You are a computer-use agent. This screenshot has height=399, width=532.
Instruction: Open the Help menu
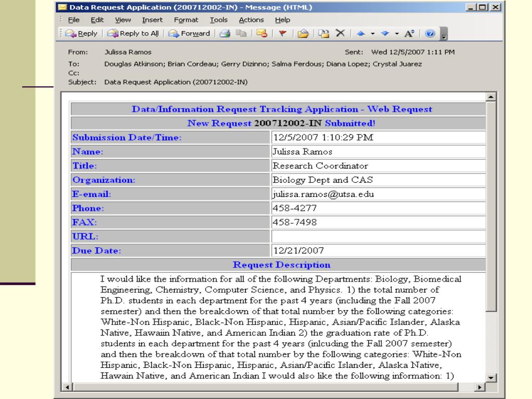[x=282, y=20]
